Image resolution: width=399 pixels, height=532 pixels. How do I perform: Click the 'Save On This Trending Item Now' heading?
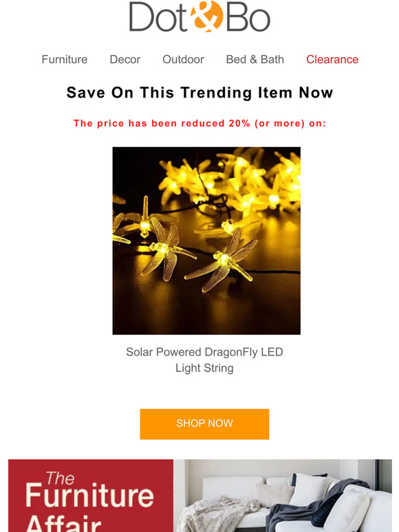(x=199, y=93)
